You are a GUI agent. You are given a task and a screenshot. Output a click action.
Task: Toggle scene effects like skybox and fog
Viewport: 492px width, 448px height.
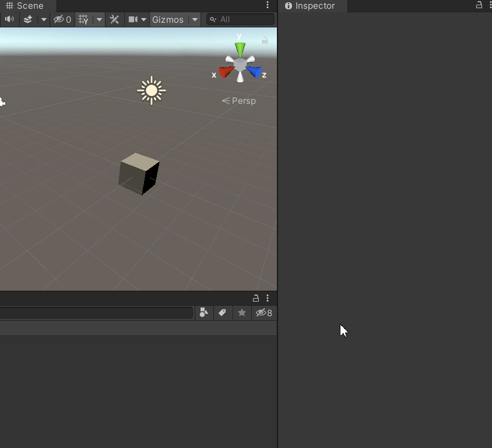click(x=28, y=19)
